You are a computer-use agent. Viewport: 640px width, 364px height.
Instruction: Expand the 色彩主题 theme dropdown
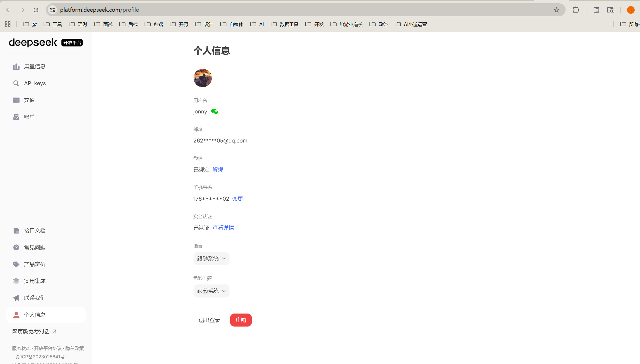coord(211,291)
